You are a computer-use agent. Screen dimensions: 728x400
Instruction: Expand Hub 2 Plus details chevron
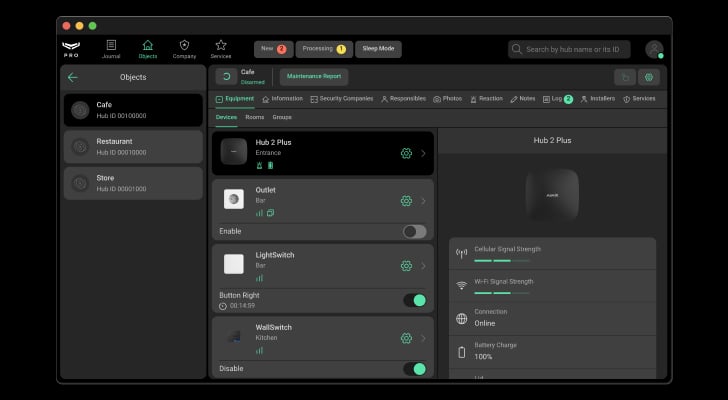coord(423,153)
